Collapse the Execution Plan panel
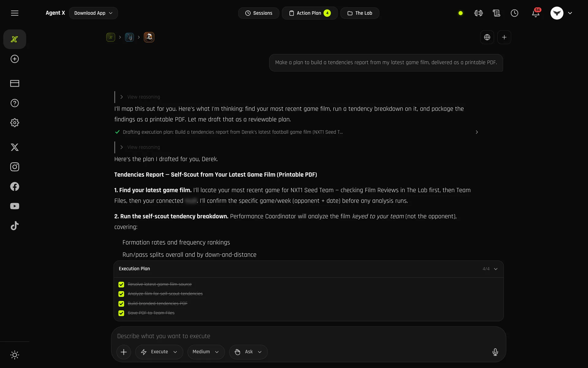 [496, 269]
